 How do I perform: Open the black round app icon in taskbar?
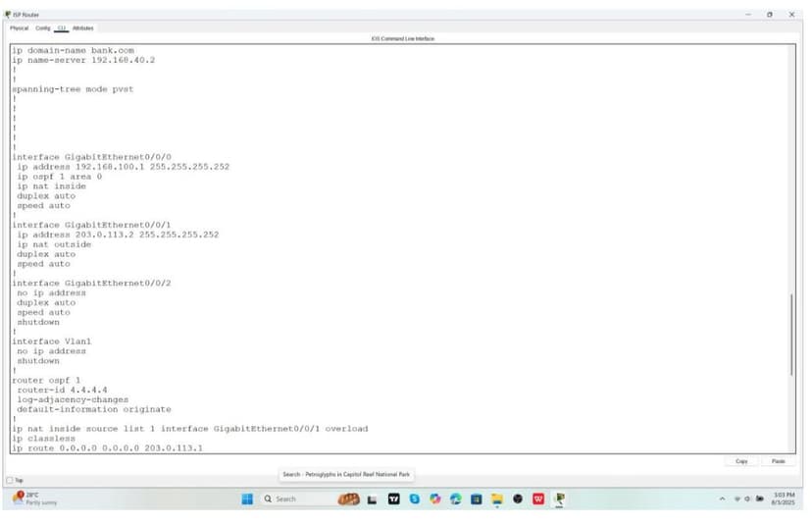tap(518, 498)
